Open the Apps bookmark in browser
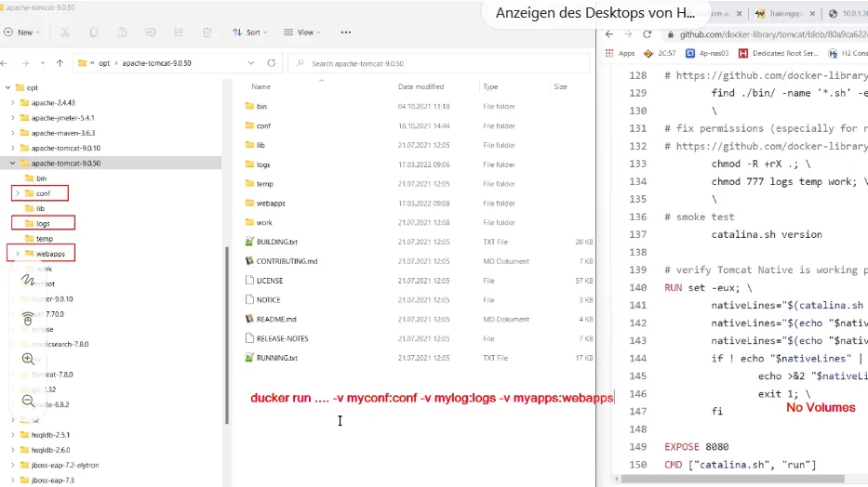Viewport: 868px width, 487px height. point(620,53)
